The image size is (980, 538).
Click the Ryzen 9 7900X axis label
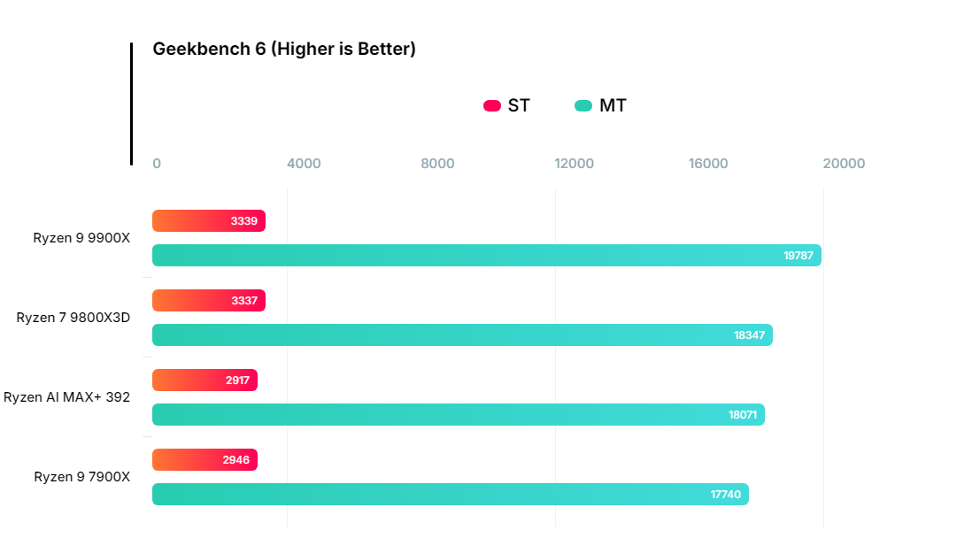pyautogui.click(x=82, y=477)
